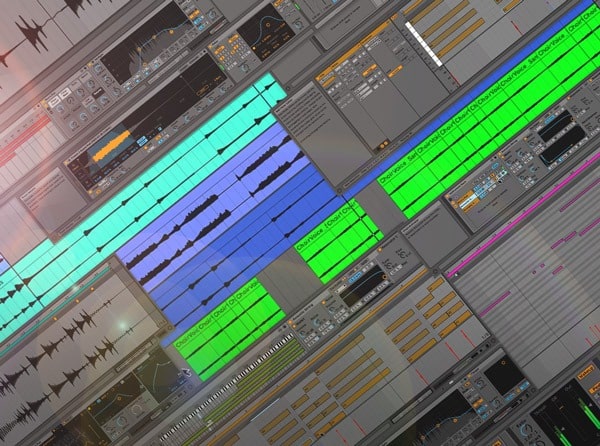This screenshot has height=446, width=600.
Task: Click the black-and-white piano keyboard strip
Action: pos(227,386)
